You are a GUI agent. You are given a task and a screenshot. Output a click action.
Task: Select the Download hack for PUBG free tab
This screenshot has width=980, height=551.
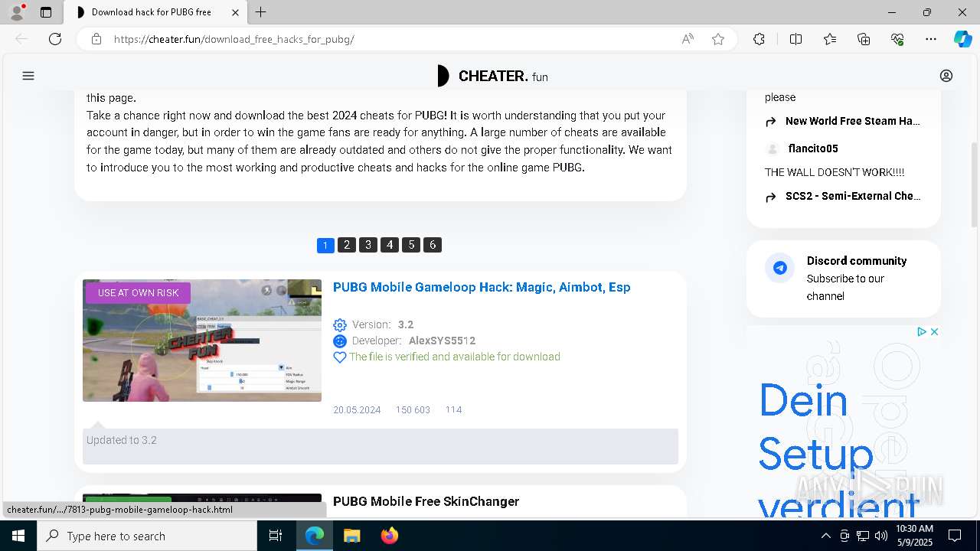155,12
